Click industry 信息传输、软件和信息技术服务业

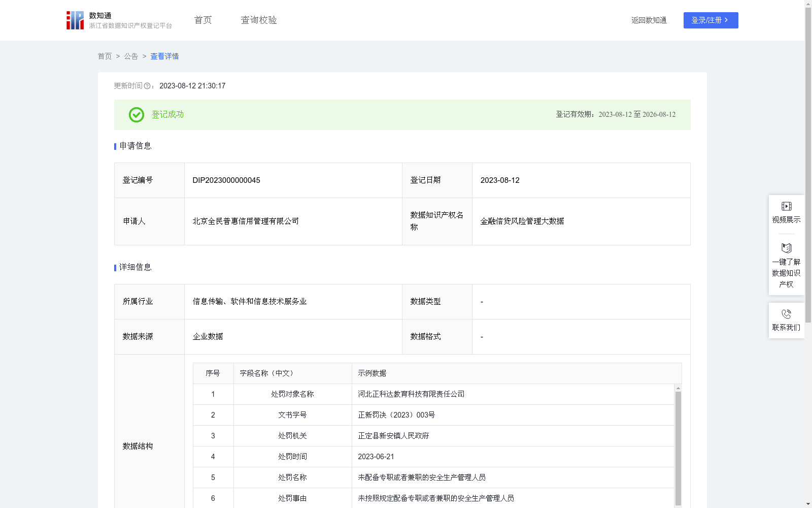[x=250, y=302]
